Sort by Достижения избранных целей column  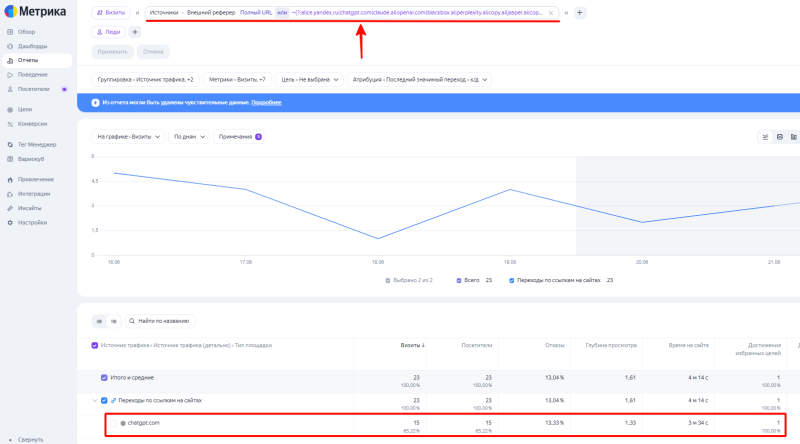click(x=758, y=349)
